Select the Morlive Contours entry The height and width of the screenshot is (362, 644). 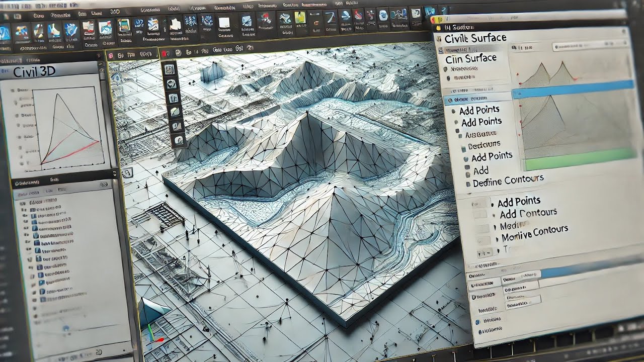point(535,233)
